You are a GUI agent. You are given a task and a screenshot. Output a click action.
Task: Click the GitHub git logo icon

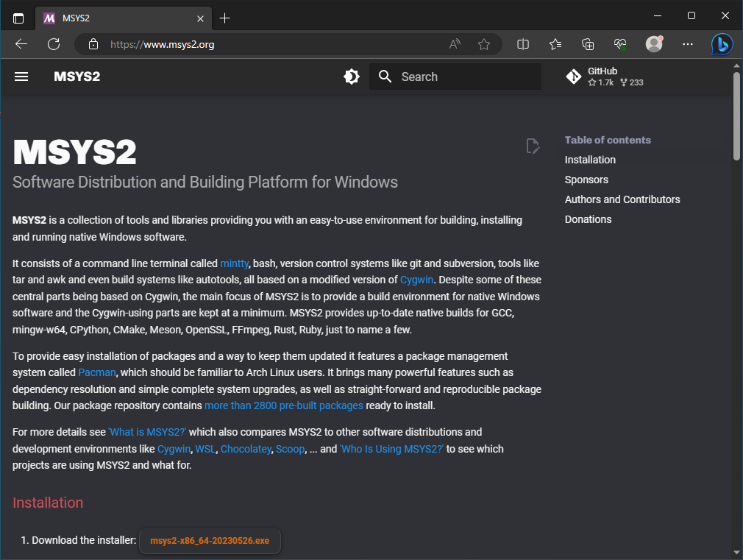click(x=573, y=77)
